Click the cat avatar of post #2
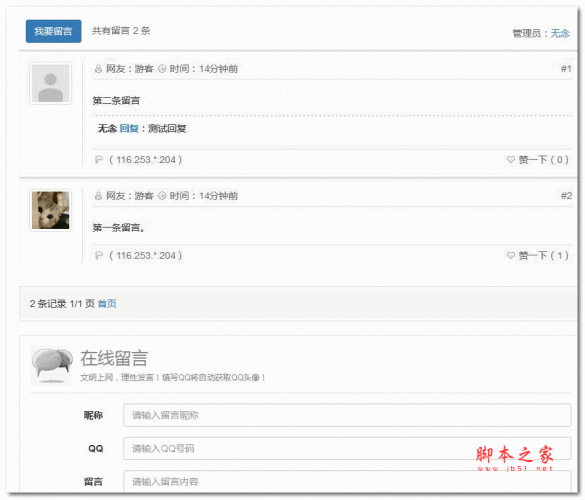The image size is (585, 500). [50, 210]
